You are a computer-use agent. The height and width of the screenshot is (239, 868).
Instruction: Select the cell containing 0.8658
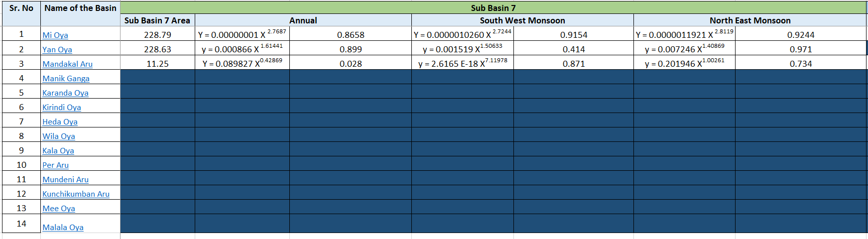pos(351,35)
